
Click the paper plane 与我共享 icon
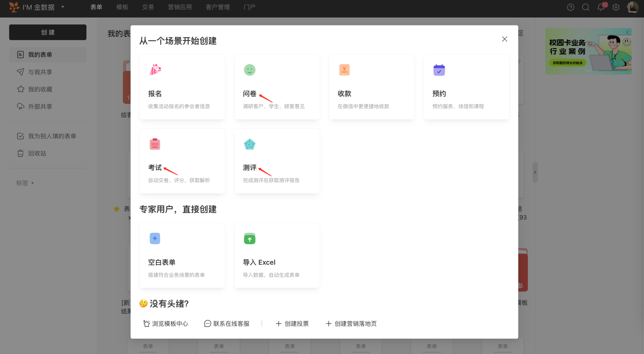pyautogui.click(x=21, y=72)
